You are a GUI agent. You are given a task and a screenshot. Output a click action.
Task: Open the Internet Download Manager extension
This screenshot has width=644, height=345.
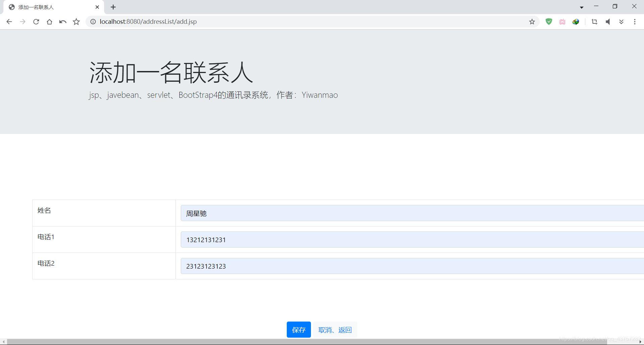pos(576,21)
